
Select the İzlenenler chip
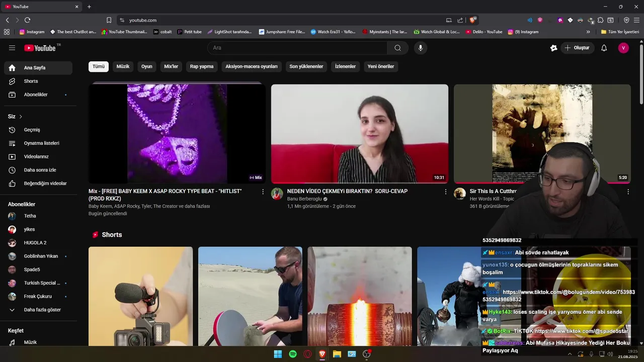tap(345, 66)
